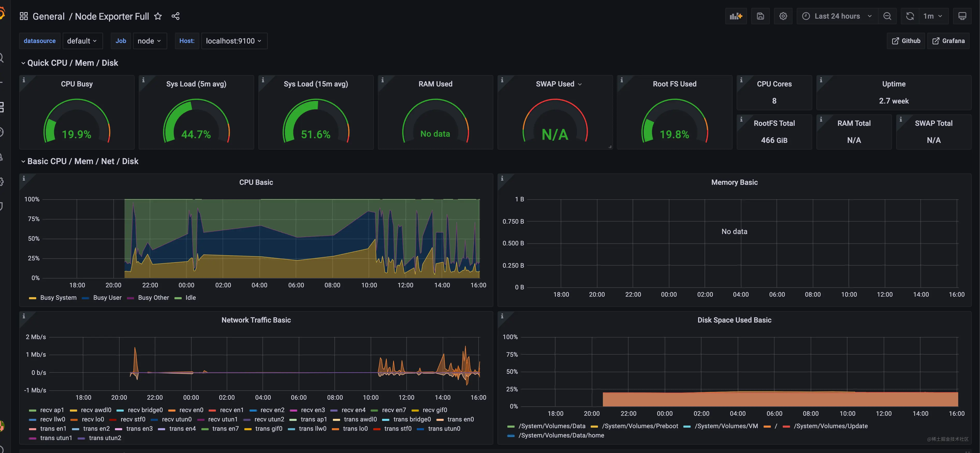980x453 pixels.
Task: Open the Last 24 hours time picker
Action: point(837,16)
